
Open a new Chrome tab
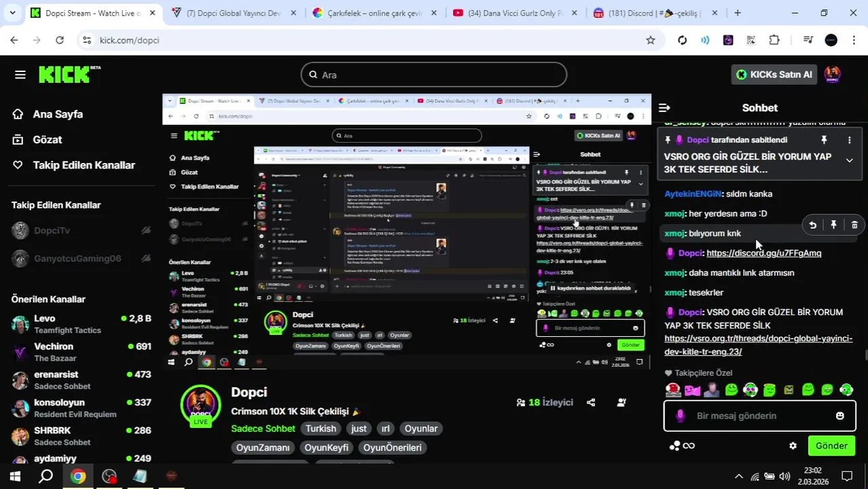click(x=738, y=13)
